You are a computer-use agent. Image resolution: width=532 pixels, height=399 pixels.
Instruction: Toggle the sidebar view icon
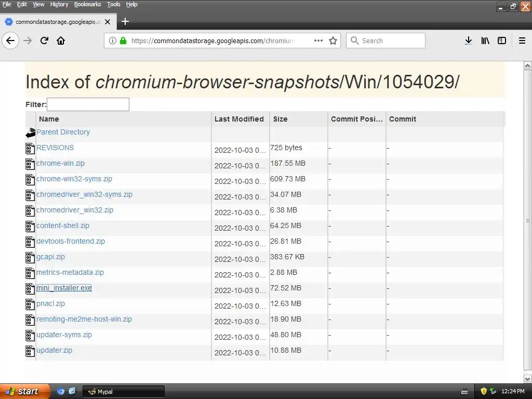click(x=501, y=41)
